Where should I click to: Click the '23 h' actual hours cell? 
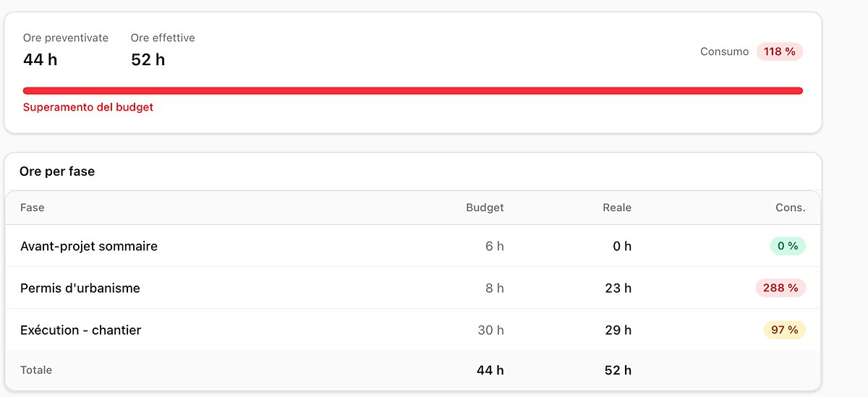(x=618, y=288)
